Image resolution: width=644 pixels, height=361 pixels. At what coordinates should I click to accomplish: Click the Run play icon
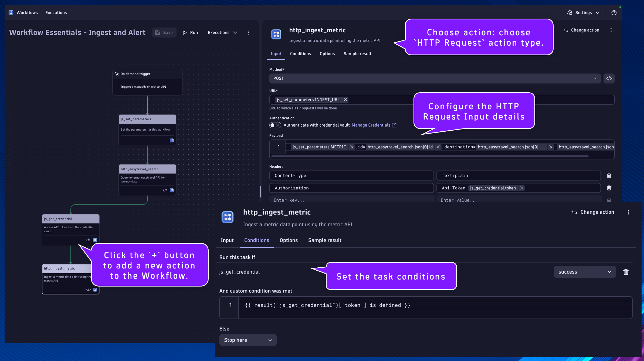pyautogui.click(x=185, y=33)
